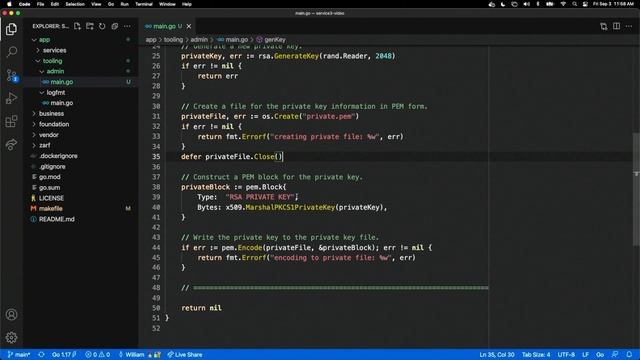This screenshot has height=360, width=640.
Task: Open problems panel via errors and warnings count
Action: (x=98, y=355)
